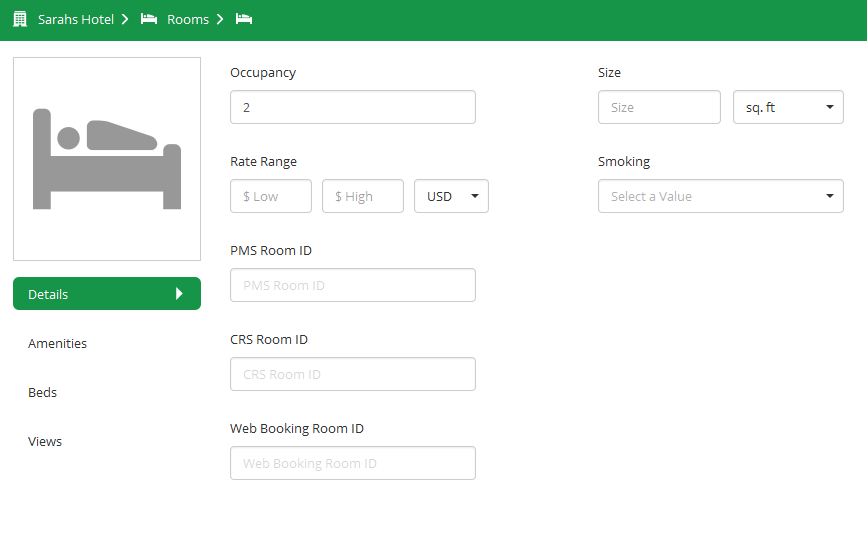The height and width of the screenshot is (538, 867).
Task: Click the $ Low rate field
Action: click(x=271, y=196)
